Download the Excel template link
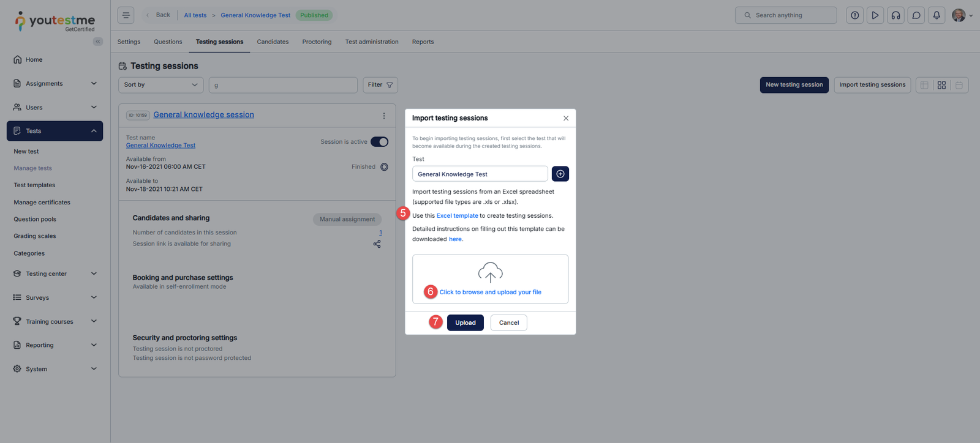 click(x=458, y=216)
